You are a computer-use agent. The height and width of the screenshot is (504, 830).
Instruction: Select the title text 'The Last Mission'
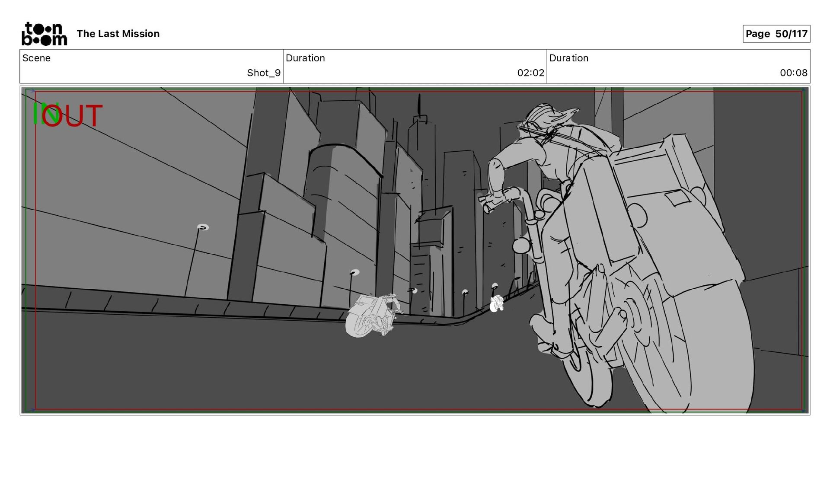click(118, 34)
